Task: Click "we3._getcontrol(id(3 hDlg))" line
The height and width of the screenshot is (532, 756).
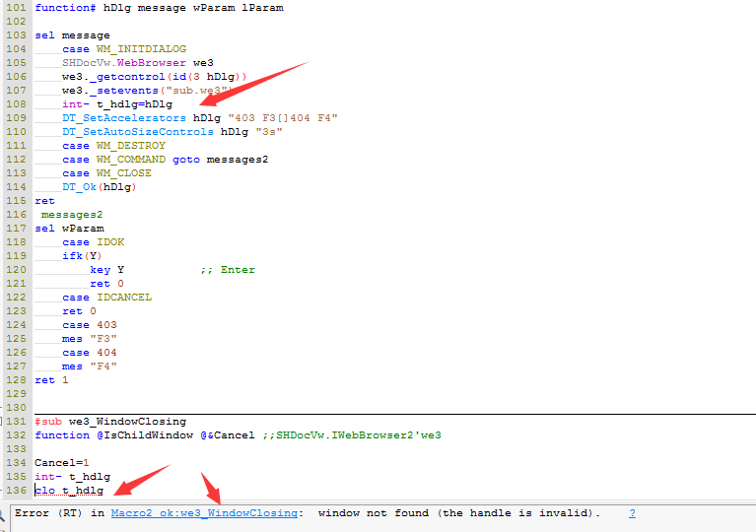Action: click(x=155, y=77)
